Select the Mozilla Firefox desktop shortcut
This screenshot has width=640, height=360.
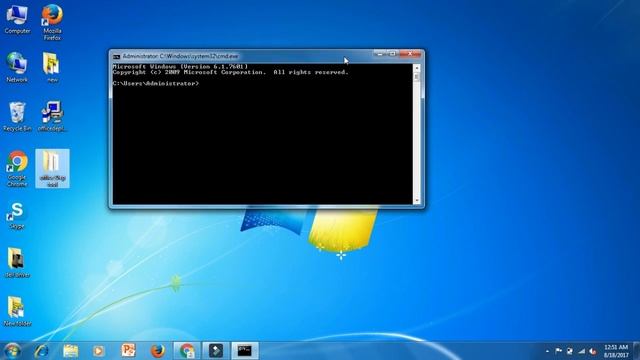pyautogui.click(x=52, y=22)
